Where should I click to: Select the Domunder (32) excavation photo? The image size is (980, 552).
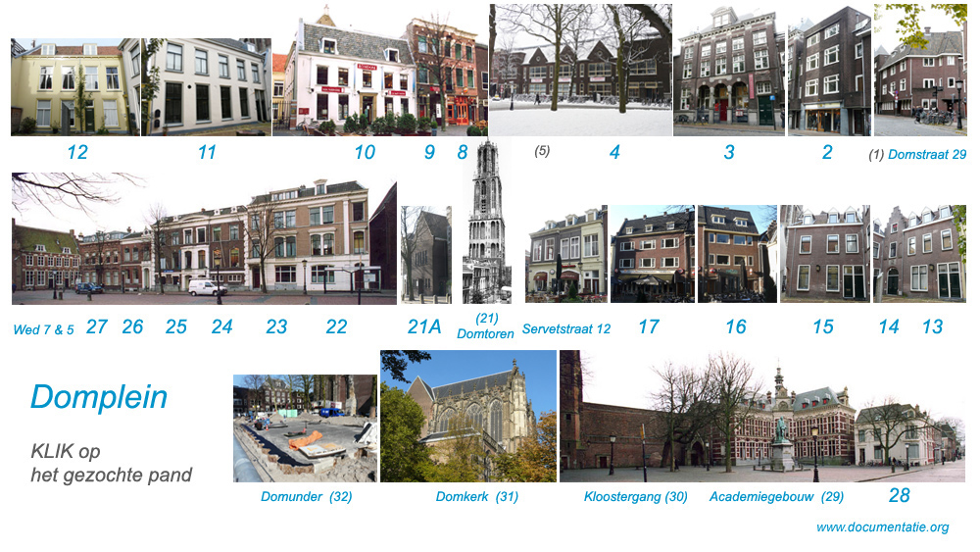click(304, 427)
